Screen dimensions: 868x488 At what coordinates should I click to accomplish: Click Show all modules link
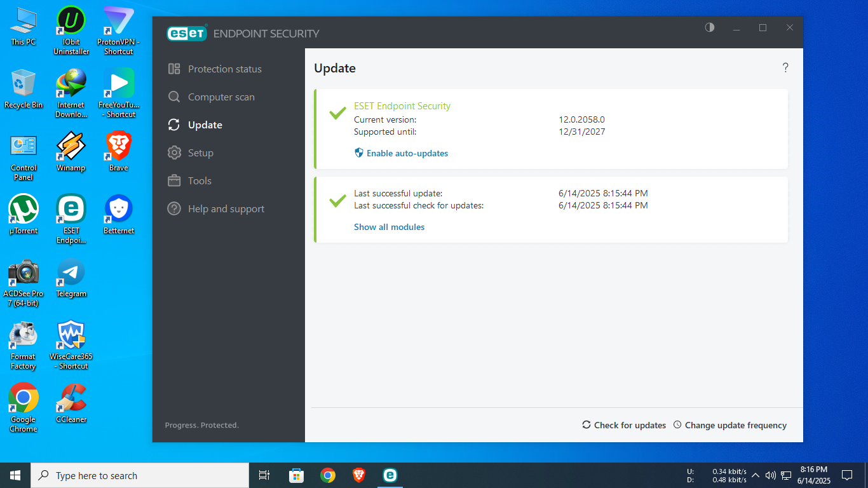pyautogui.click(x=389, y=227)
